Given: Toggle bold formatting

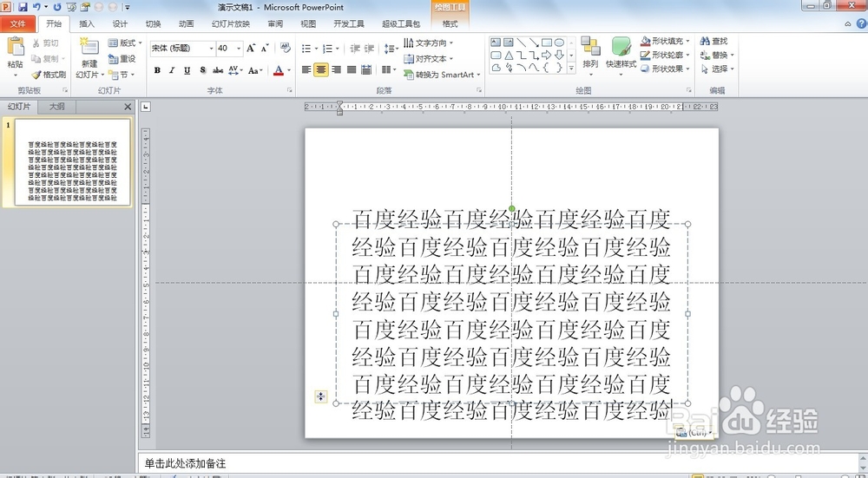Looking at the screenshot, I should (x=157, y=70).
